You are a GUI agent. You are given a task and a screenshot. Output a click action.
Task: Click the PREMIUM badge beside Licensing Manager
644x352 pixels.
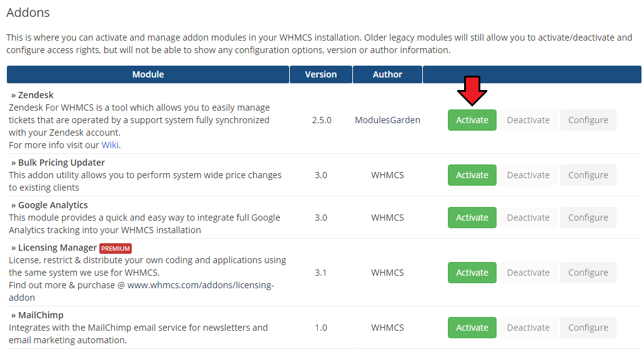coord(116,248)
